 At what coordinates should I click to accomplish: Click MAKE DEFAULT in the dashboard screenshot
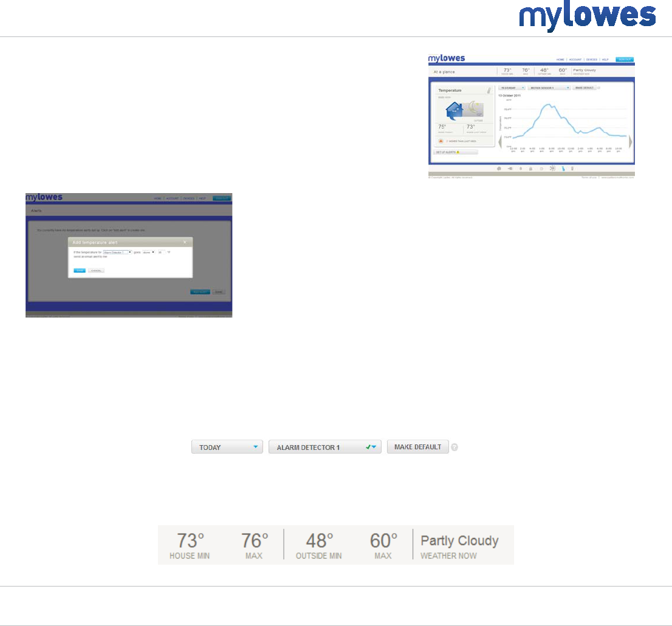click(x=585, y=88)
